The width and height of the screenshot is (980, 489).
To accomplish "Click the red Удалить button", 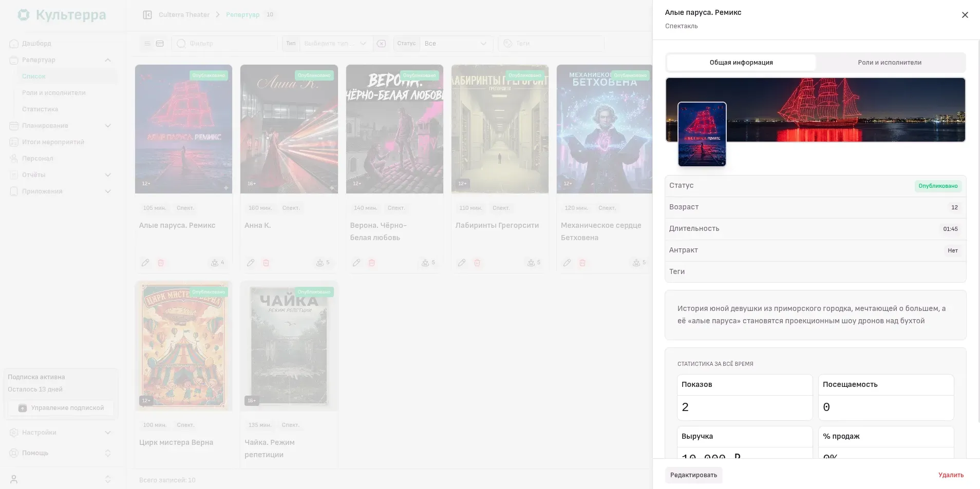I will 951,475.
